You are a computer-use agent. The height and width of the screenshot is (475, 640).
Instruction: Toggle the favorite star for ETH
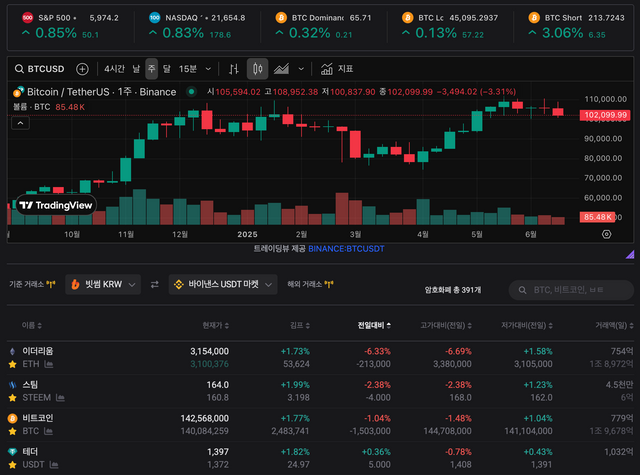pyautogui.click(x=13, y=364)
